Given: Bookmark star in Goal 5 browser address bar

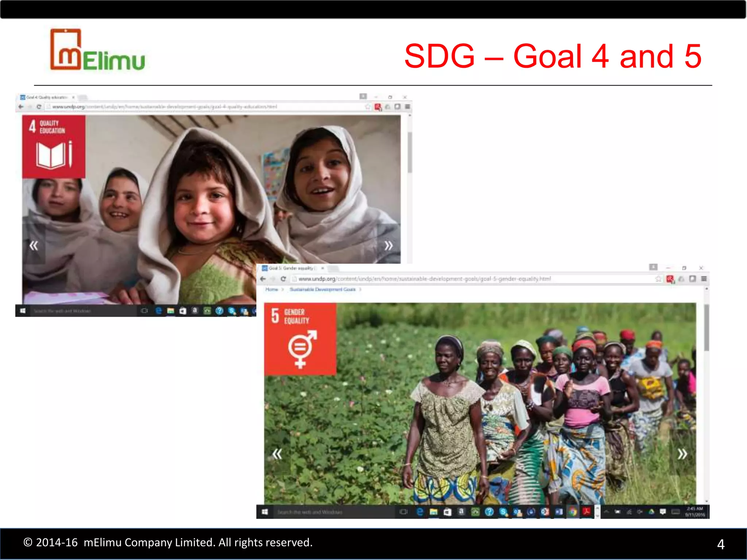Looking at the screenshot, I should pyautogui.click(x=658, y=279).
